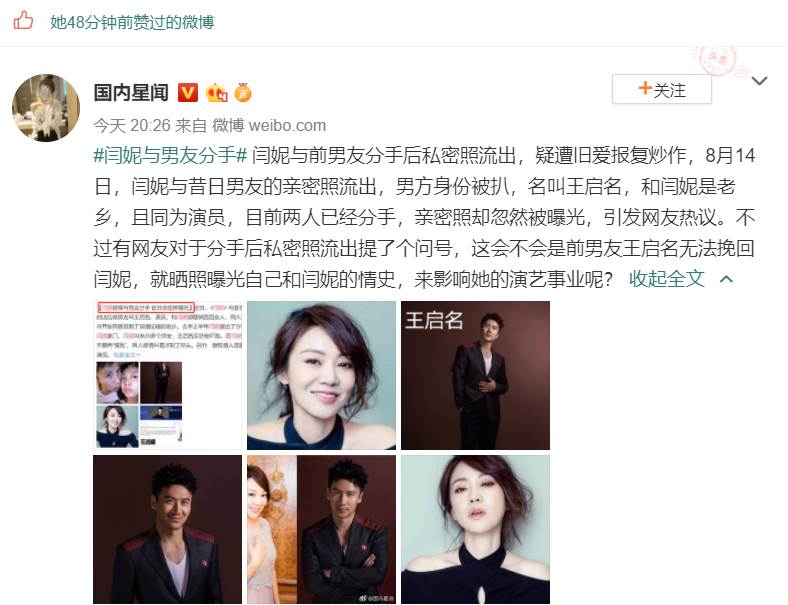Click the red stamp icon top right
The height and width of the screenshot is (605, 788).
click(x=718, y=61)
